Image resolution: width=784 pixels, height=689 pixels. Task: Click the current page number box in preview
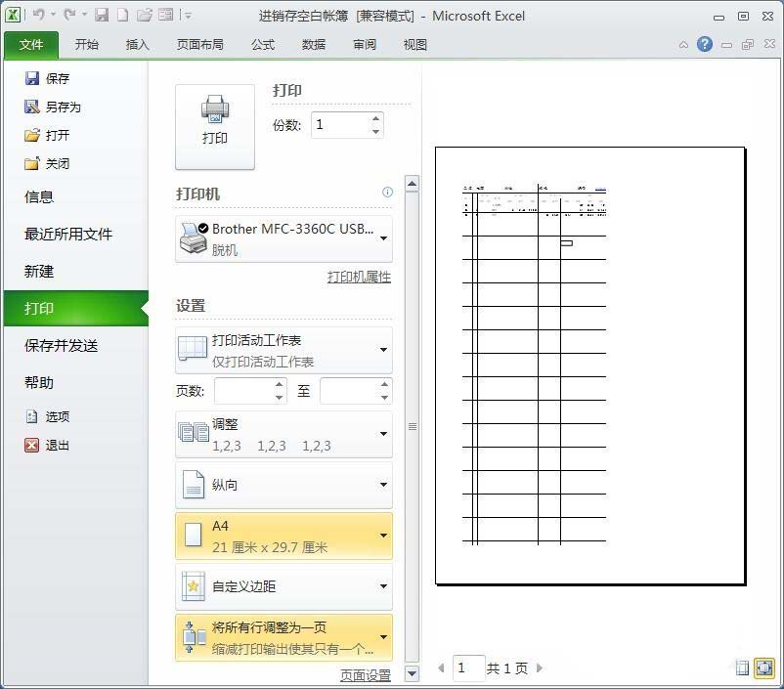coord(469,668)
